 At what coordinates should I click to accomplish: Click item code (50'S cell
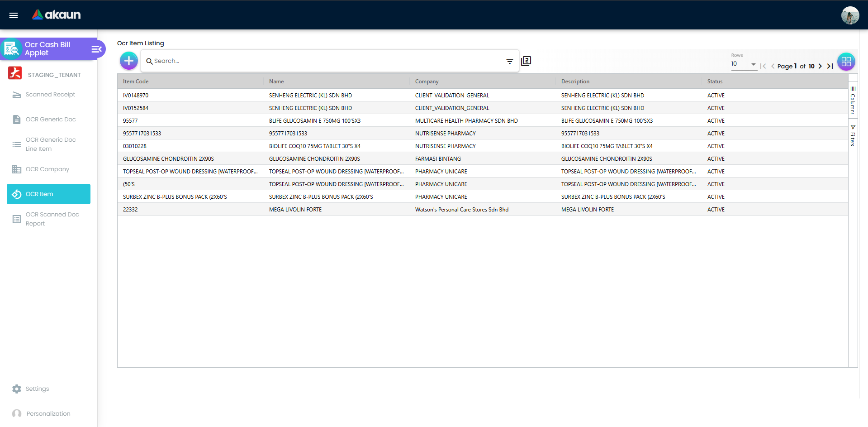tap(190, 184)
